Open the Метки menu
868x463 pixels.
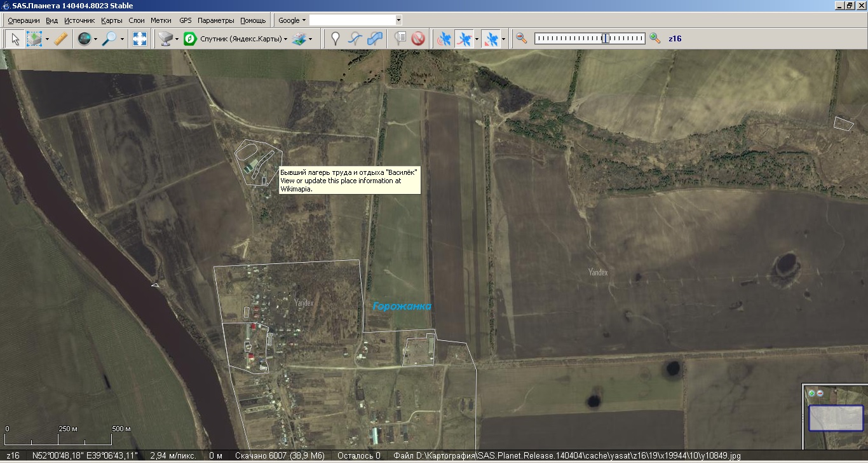pyautogui.click(x=161, y=20)
